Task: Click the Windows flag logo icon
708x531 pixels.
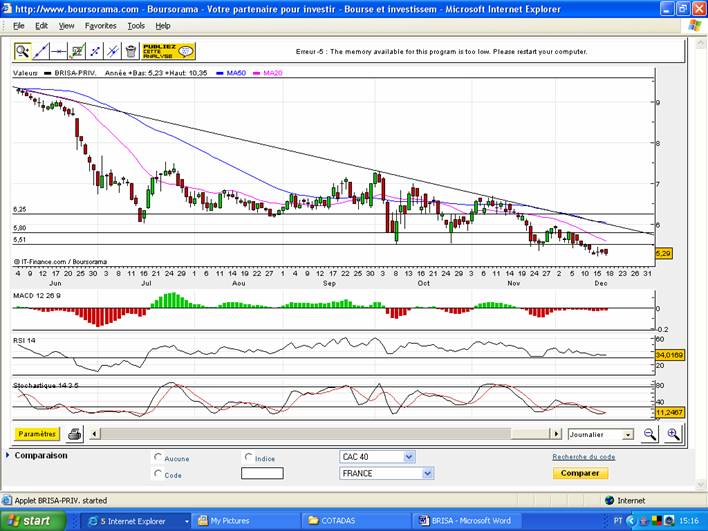Action: (695, 26)
